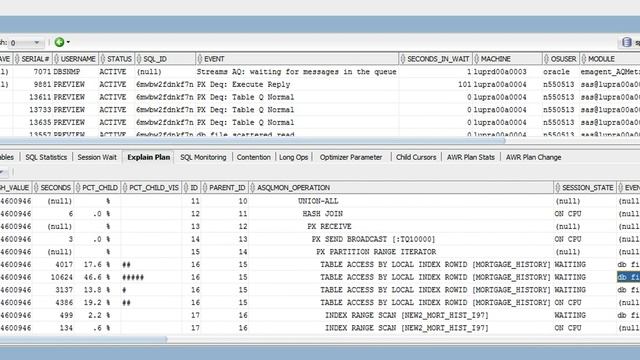
Task: Select PX PARTITION RANGE ITERATOR row
Action: (x=401, y=252)
